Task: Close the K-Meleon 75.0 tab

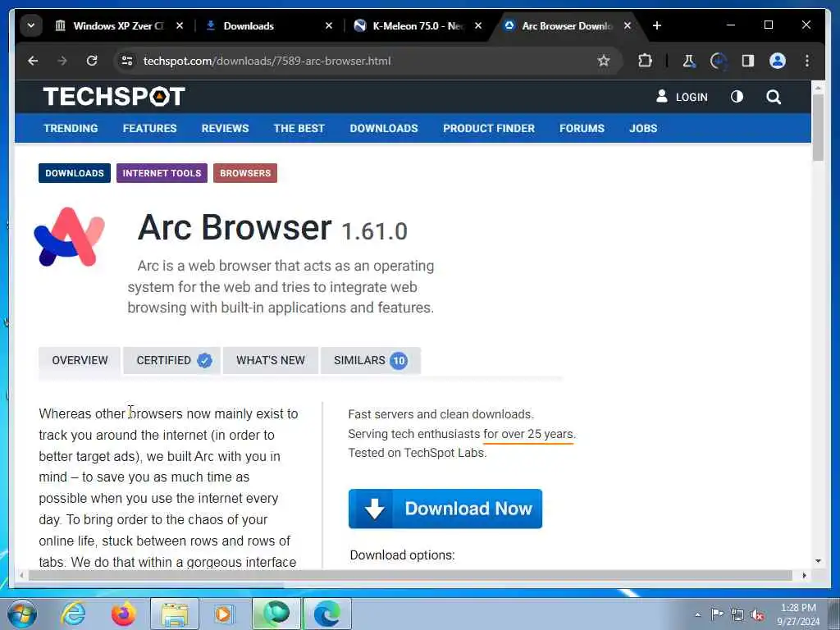Action: (478, 25)
